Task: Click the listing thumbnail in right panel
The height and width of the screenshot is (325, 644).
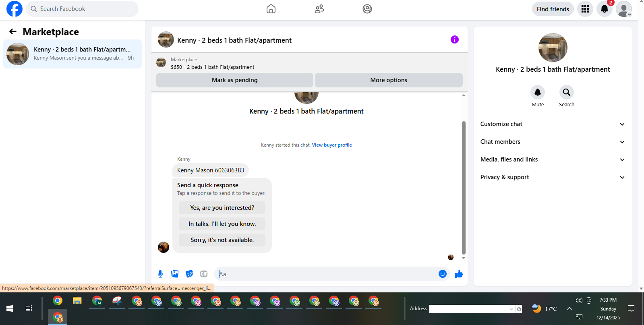Action: [553, 48]
